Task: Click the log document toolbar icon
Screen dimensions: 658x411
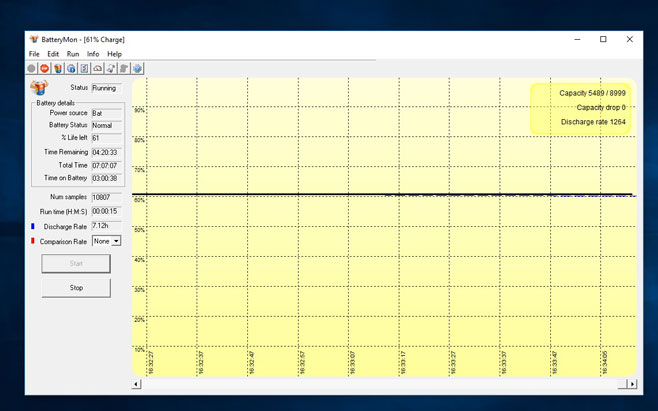Action: (x=84, y=69)
